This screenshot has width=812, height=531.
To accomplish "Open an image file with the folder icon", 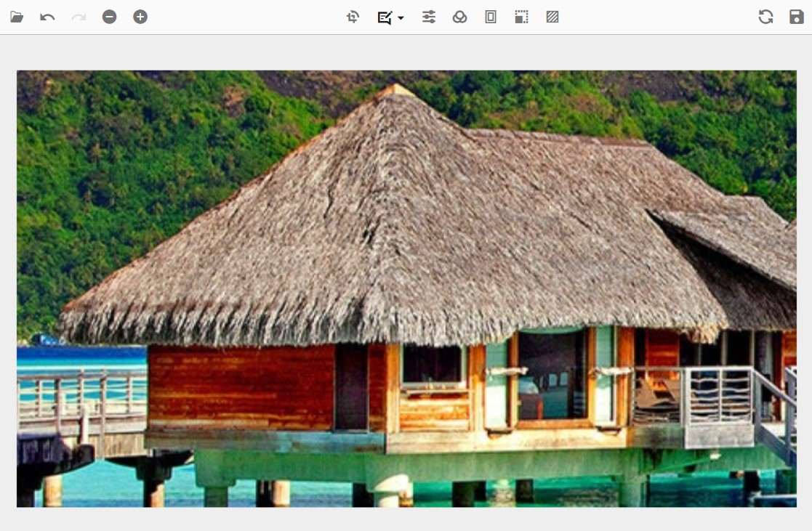I will point(17,17).
